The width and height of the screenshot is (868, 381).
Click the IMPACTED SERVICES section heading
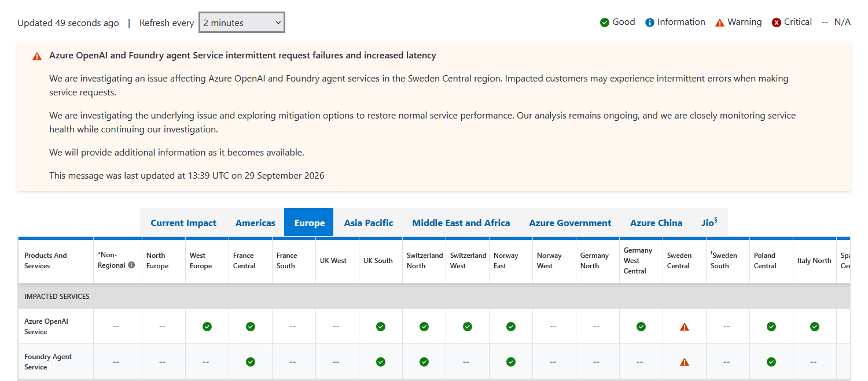click(57, 297)
